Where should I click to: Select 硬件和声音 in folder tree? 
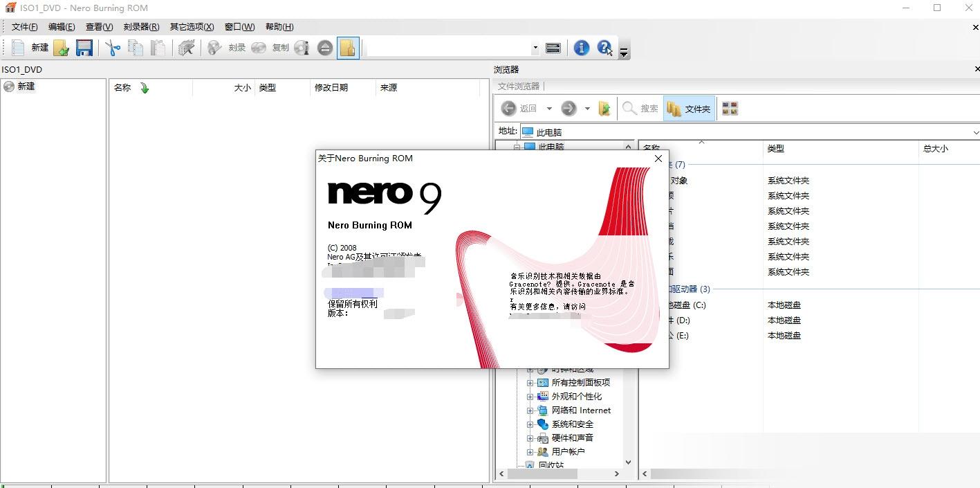pos(573,438)
